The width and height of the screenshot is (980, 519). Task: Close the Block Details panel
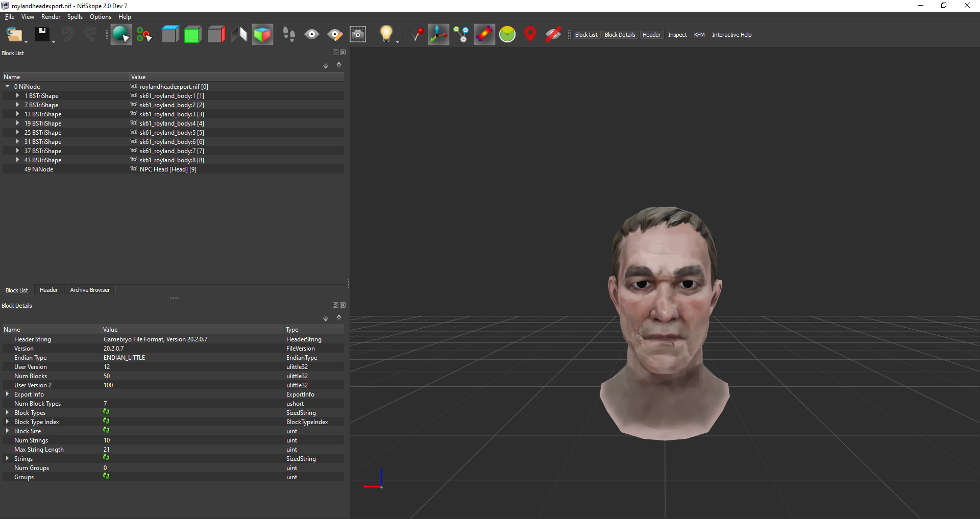[343, 305]
